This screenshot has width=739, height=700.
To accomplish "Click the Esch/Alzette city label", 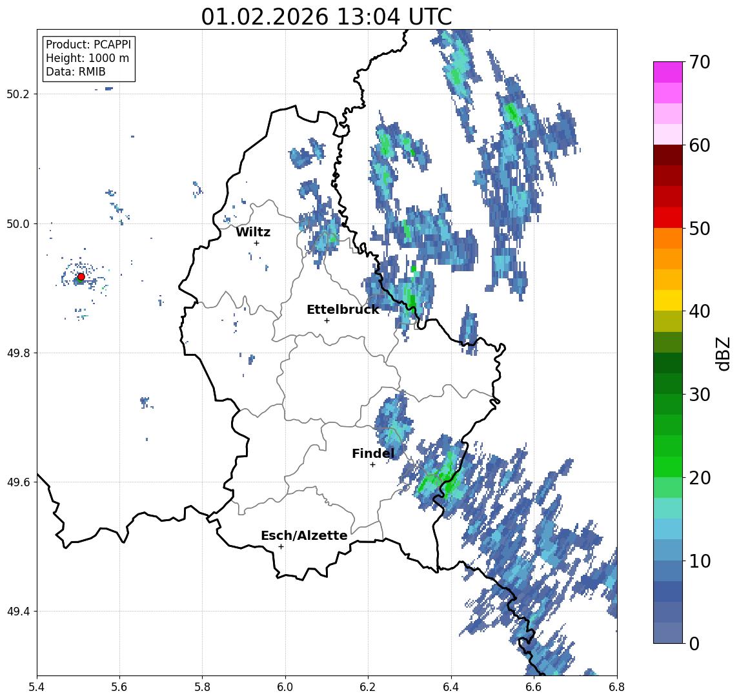I will (304, 535).
